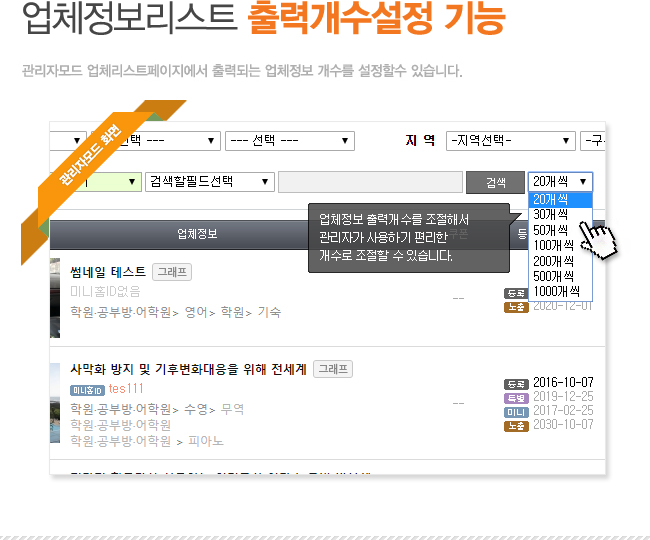Click the purple 특별 status badge
Image resolution: width=650 pixels, height=540 pixels.
tap(516, 399)
